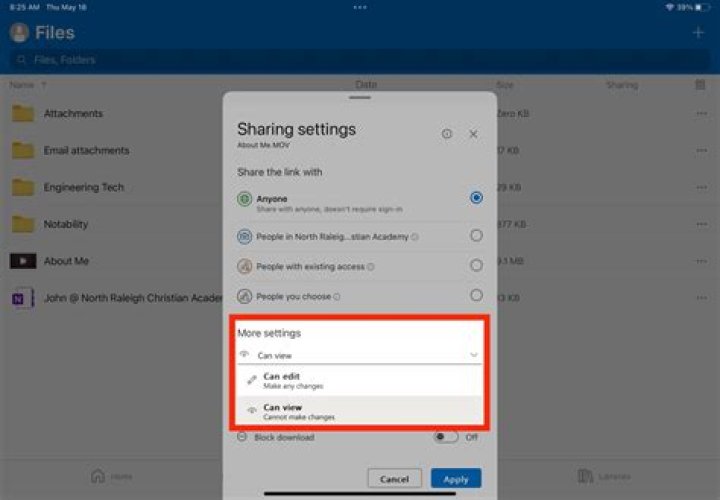720x500 pixels.
Task: Open more options for Notability row
Action: 701,224
